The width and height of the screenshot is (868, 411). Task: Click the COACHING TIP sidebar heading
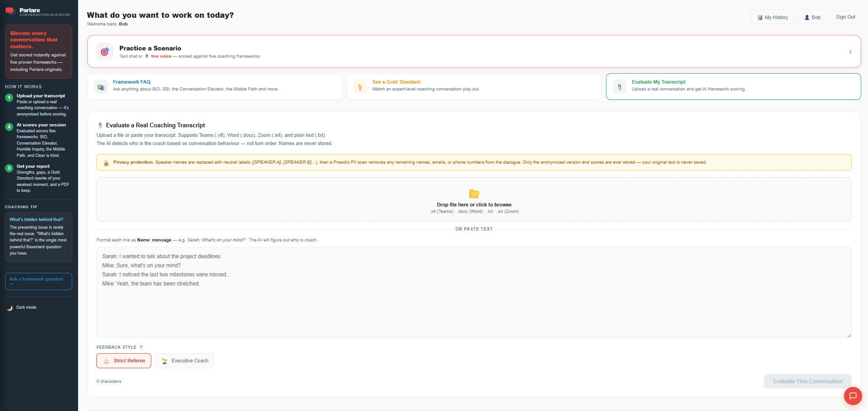pos(21,207)
